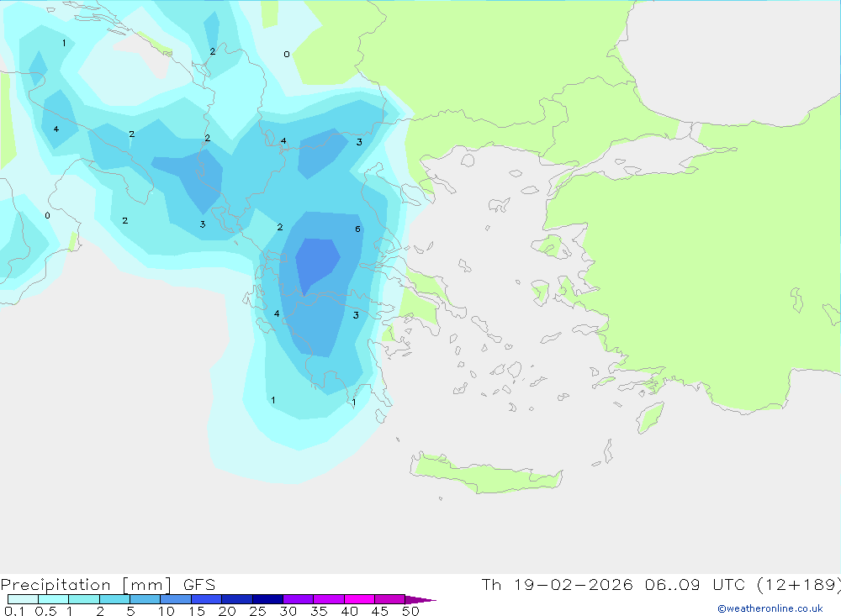Click the '0.1' legend scale label
The height and width of the screenshot is (616, 841).
click(x=14, y=611)
